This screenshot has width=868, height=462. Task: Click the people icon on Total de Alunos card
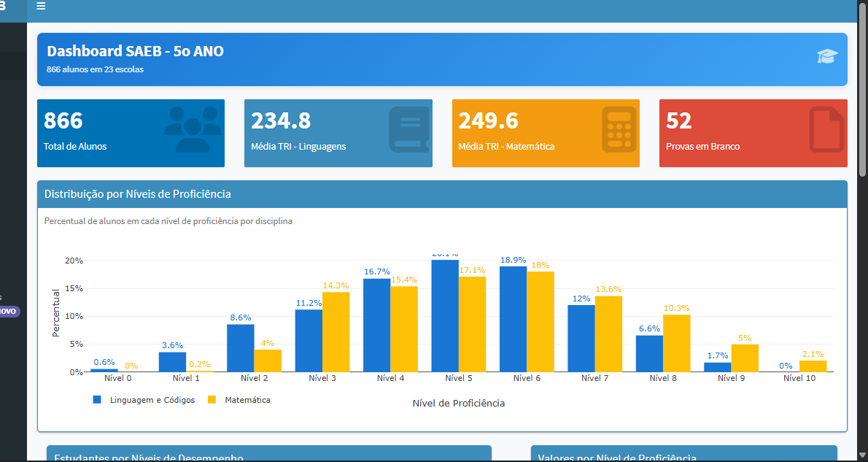[191, 130]
